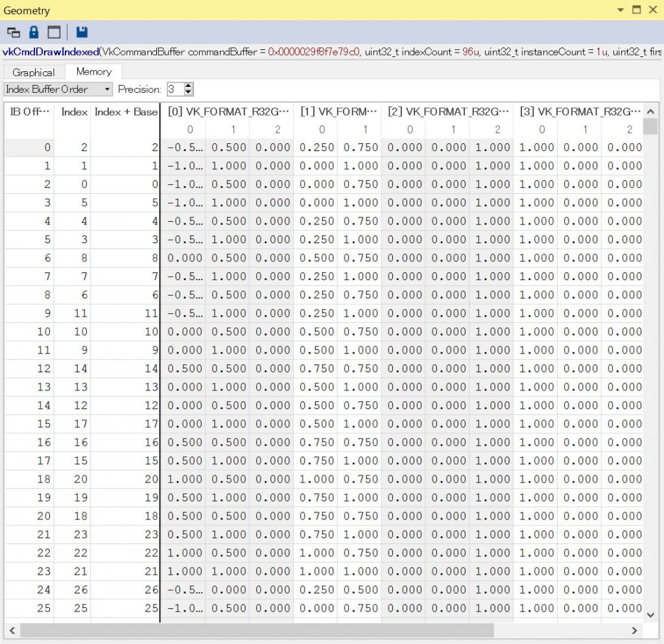
Task: Switch to the Memory tab
Action: pos(93,71)
